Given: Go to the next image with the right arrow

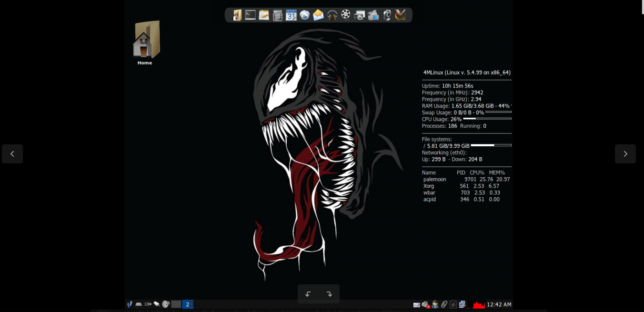Looking at the screenshot, I should pyautogui.click(x=625, y=154).
